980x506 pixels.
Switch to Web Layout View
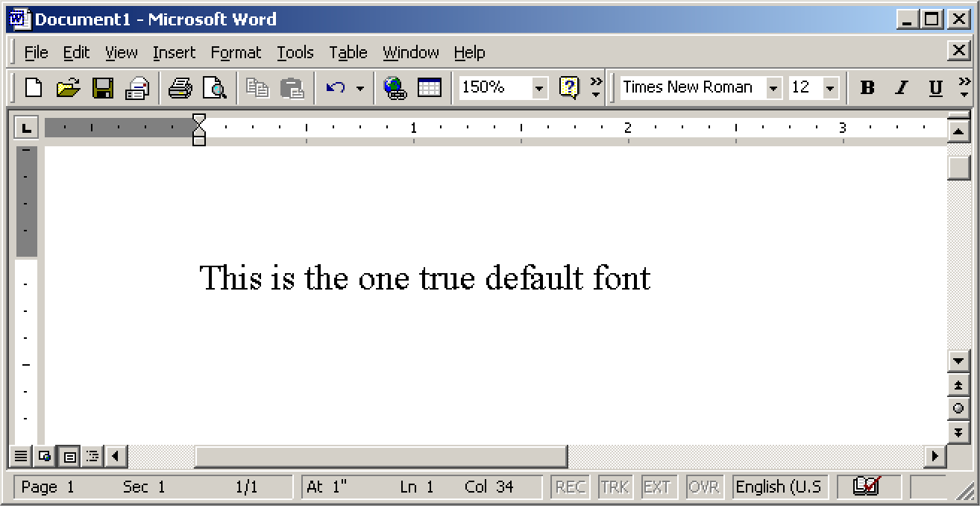45,455
